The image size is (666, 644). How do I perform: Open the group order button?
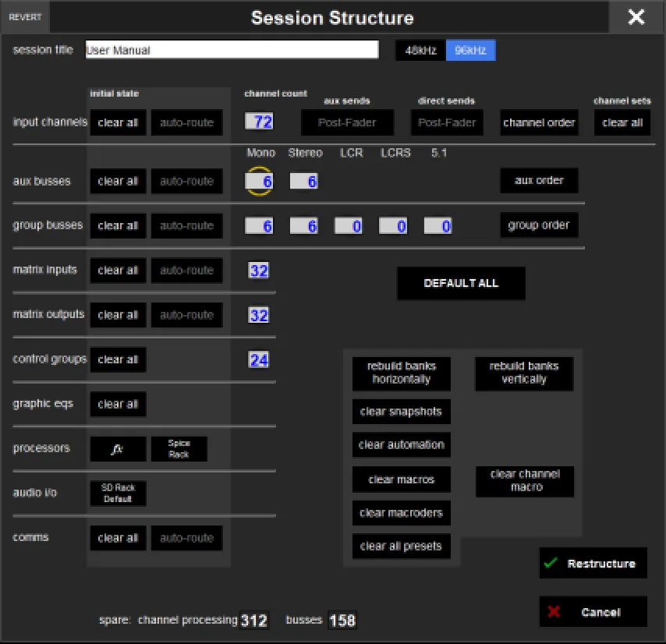(x=539, y=225)
